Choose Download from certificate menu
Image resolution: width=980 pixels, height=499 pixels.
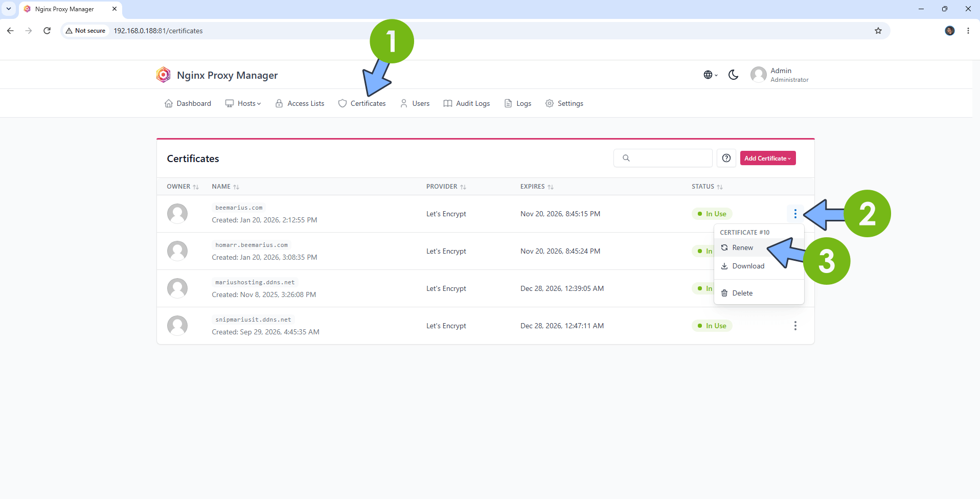pos(759,266)
